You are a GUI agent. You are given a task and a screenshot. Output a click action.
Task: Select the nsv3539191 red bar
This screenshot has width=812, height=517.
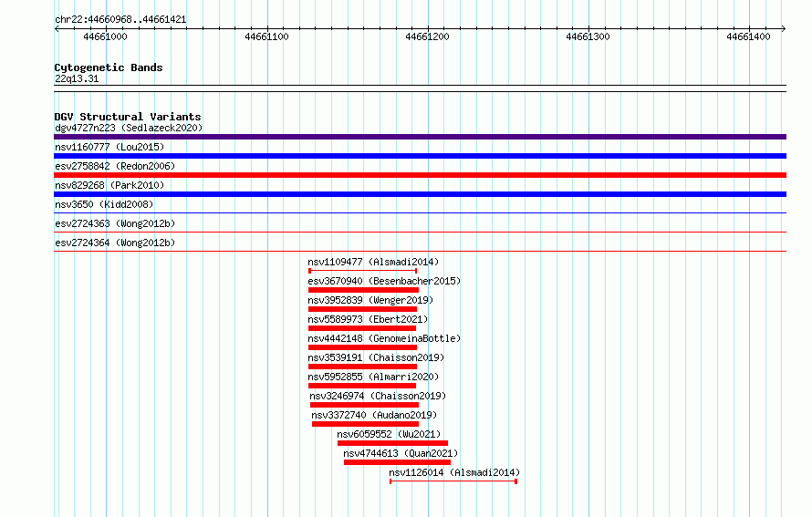pos(362,367)
